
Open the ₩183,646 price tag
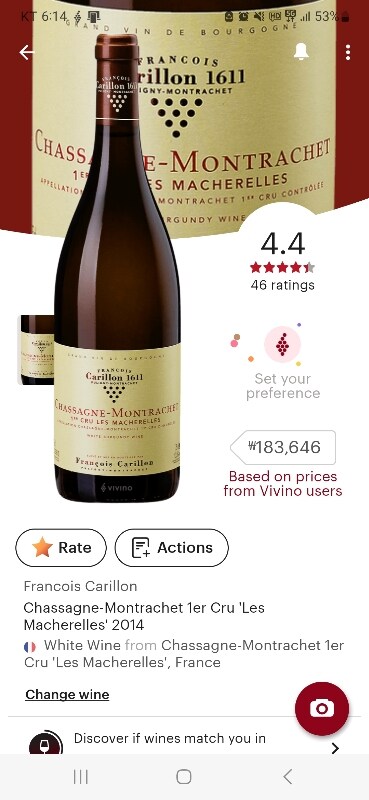[x=283, y=447]
